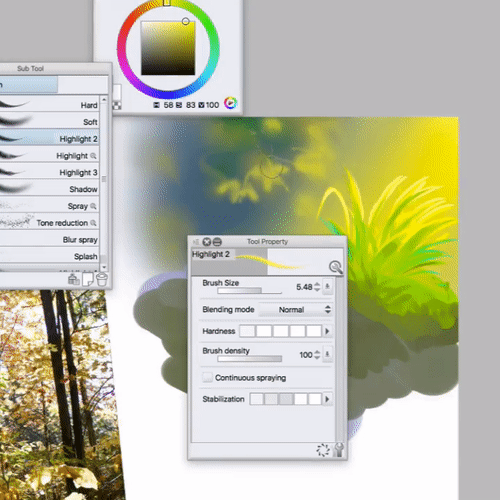Choose the Shadow sub tool
Viewport: 500px width, 500px height.
[49, 189]
